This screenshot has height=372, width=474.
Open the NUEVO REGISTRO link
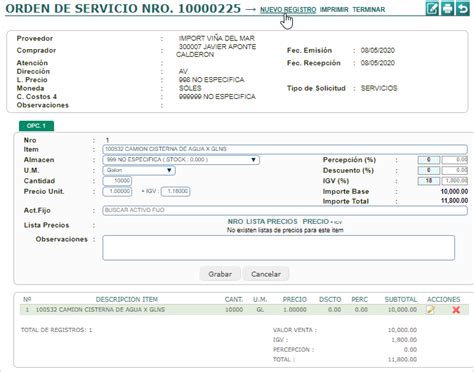[288, 10]
